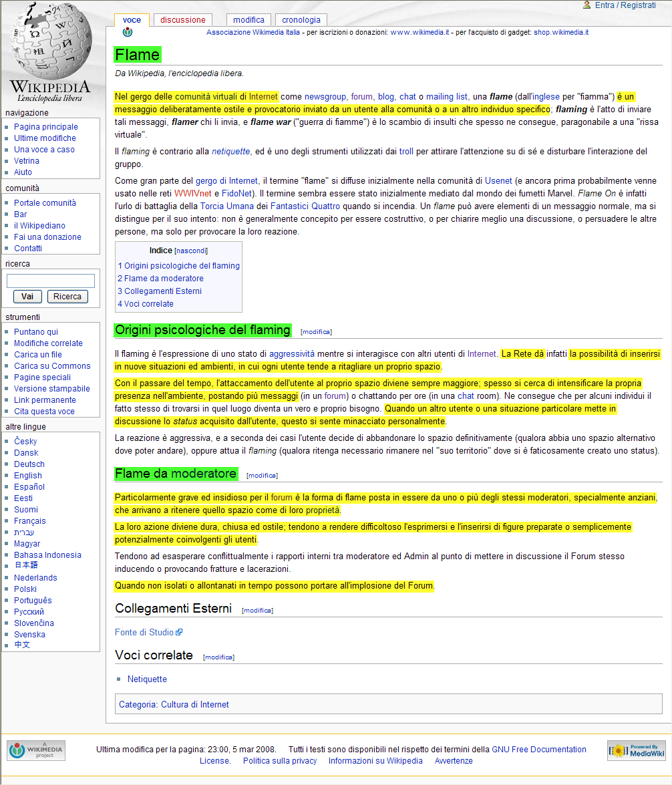672x785 pixels.
Task: Open Modifiche correlate
Action: (48, 343)
